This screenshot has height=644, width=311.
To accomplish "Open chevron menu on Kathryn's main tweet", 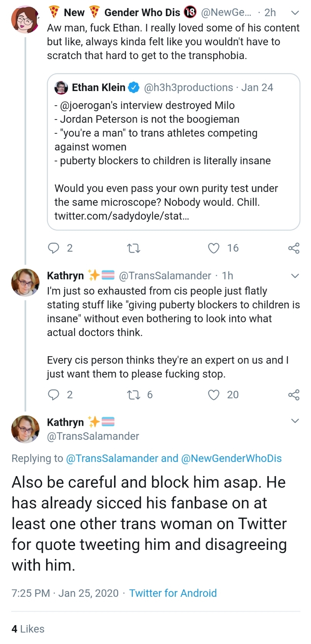I will pyautogui.click(x=295, y=421).
